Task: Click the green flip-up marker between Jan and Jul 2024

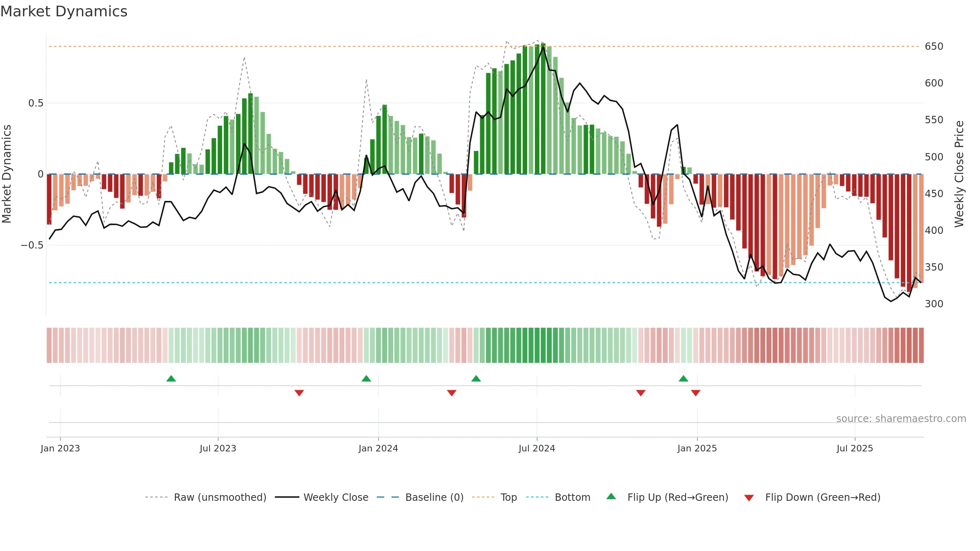Action: [476, 378]
